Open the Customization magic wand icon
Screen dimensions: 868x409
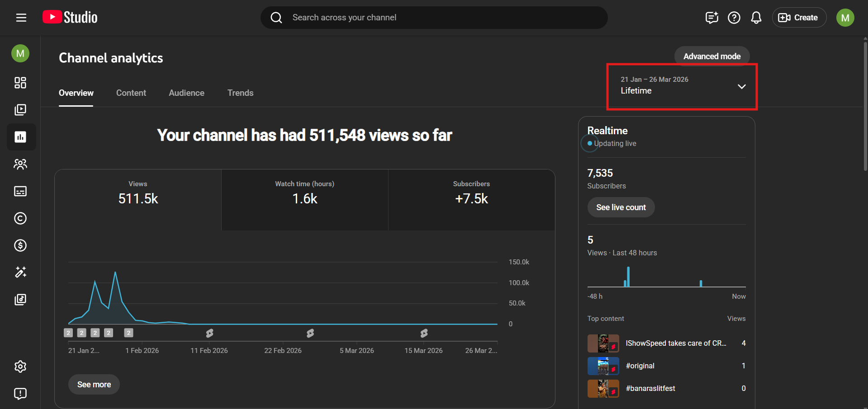tap(20, 272)
